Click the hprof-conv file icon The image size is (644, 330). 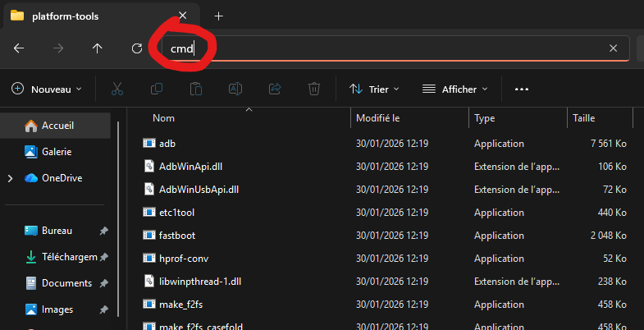148,258
